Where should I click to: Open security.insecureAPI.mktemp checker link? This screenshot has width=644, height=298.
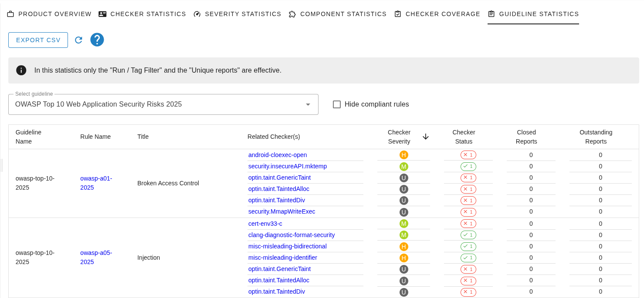pyautogui.click(x=288, y=166)
